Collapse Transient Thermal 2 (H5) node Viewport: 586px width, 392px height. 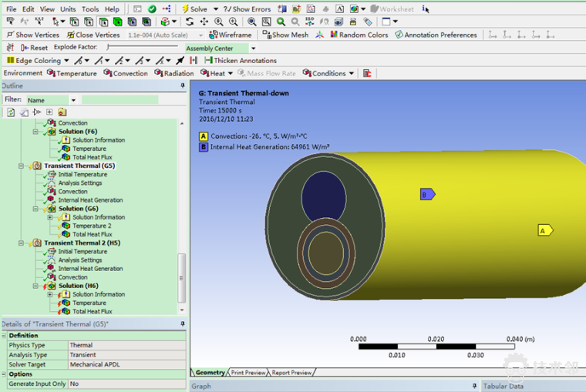pyautogui.click(x=21, y=243)
